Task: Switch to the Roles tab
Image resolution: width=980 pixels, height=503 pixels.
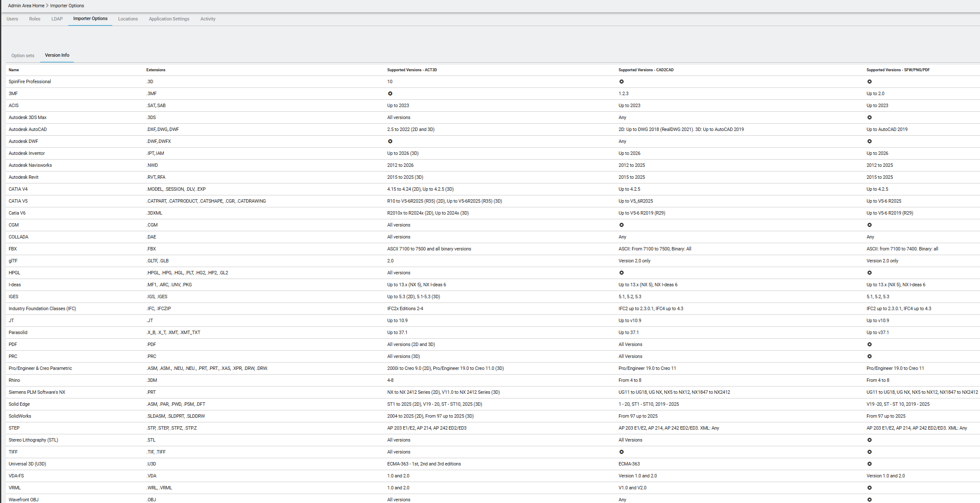Action: point(35,19)
